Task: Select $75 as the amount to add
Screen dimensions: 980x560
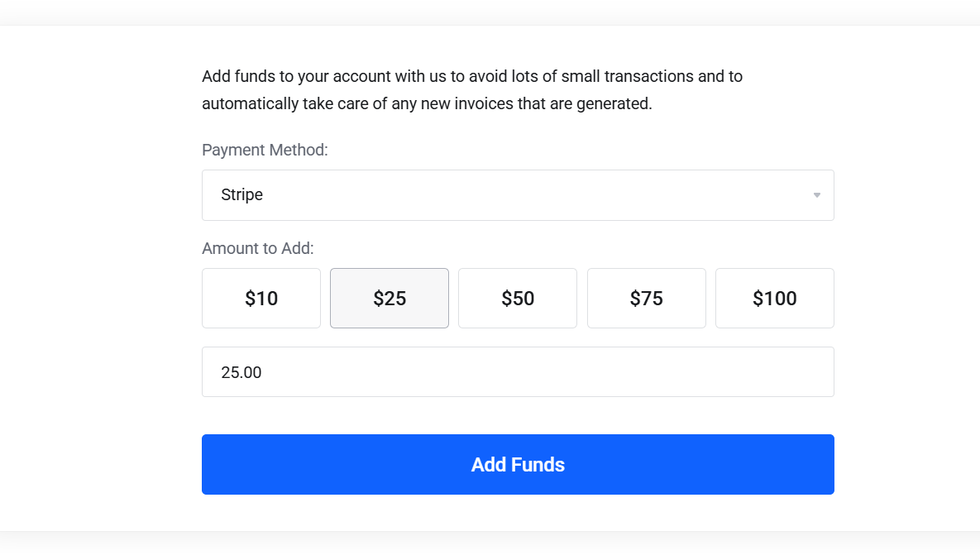Action: click(x=646, y=299)
